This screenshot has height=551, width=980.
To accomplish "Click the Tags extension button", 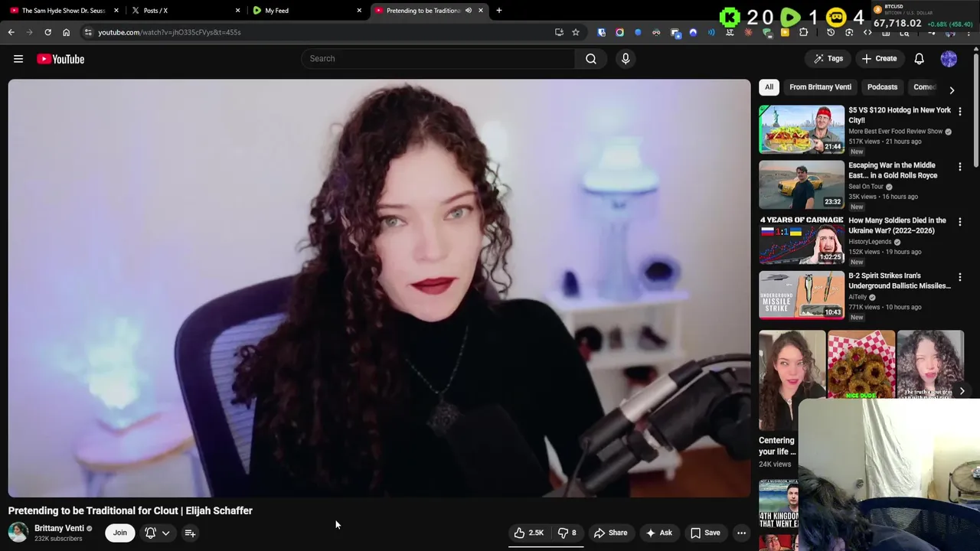I will tap(828, 59).
